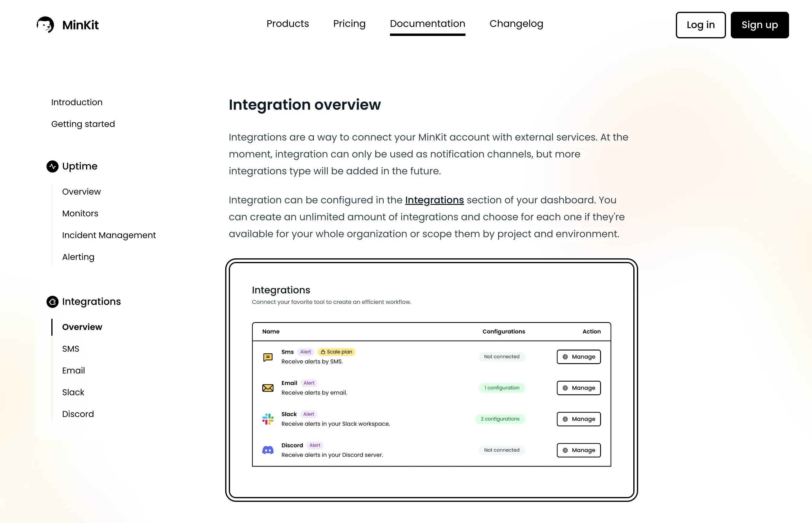Click the Discord logo icon in the table
Viewport: 812px width, 523px height.
[x=268, y=450]
